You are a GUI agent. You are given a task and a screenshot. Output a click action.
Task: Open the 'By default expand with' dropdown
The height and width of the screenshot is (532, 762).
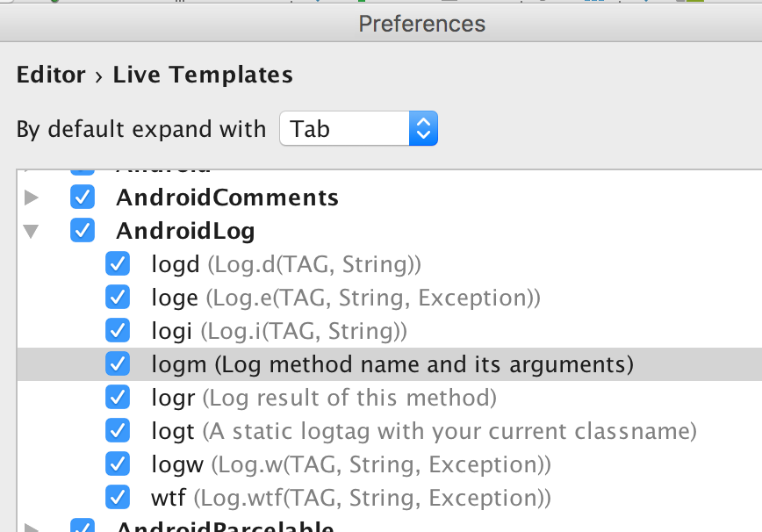[x=423, y=128]
